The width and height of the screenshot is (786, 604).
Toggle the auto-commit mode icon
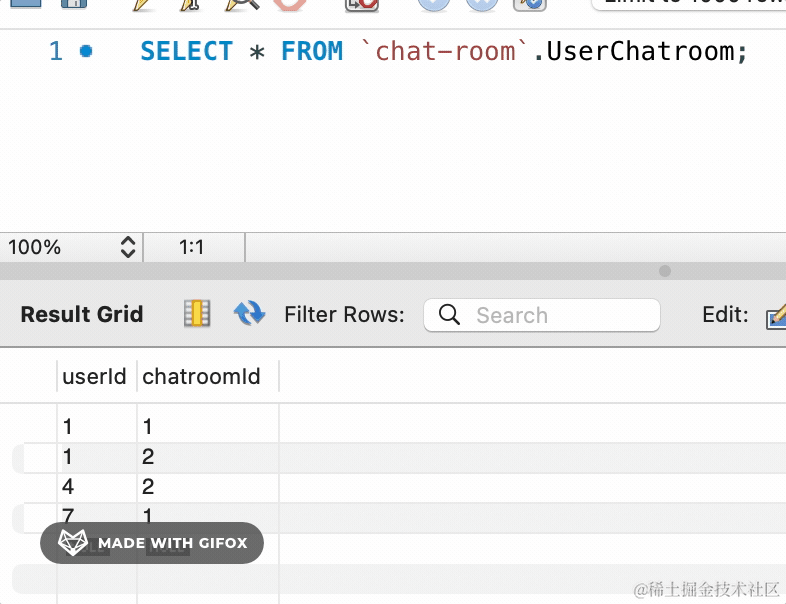point(529,3)
